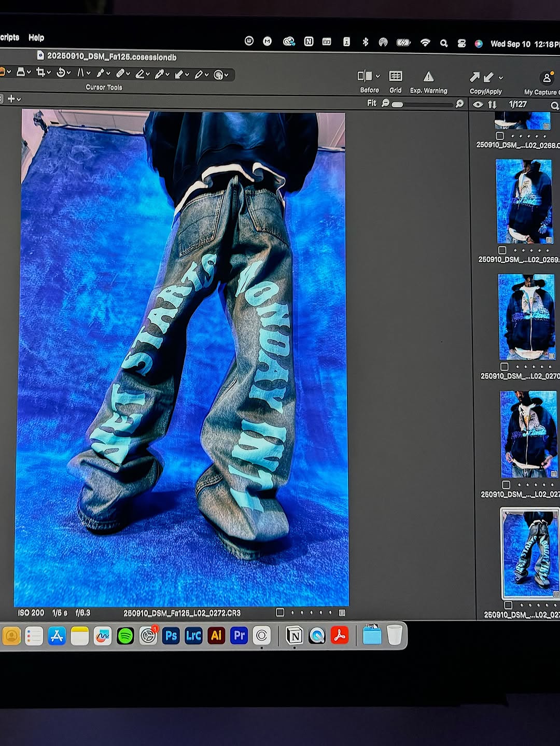Check the color tag box under main viewer image
560x746 pixels.
(280, 612)
